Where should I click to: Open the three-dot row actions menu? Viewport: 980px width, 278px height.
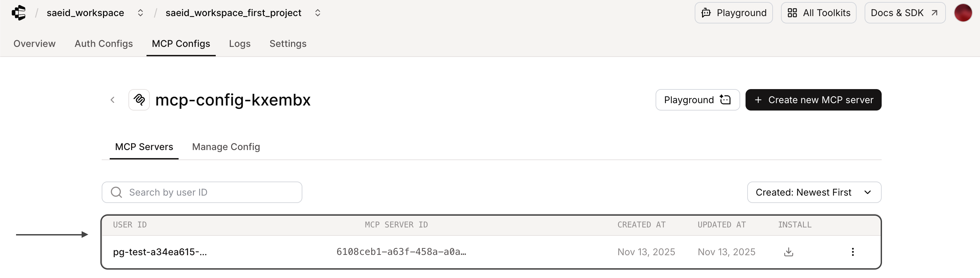pos(853,252)
